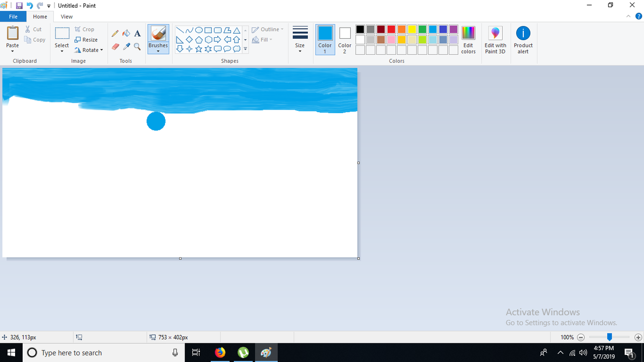Click the Undo arrow in title bar
Viewport: 644px width, 362px height.
pyautogui.click(x=29, y=6)
